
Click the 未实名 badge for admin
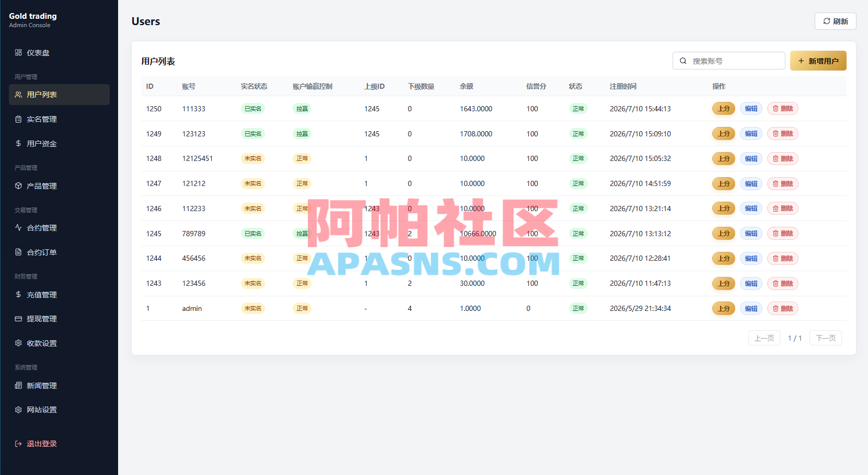[253, 308]
